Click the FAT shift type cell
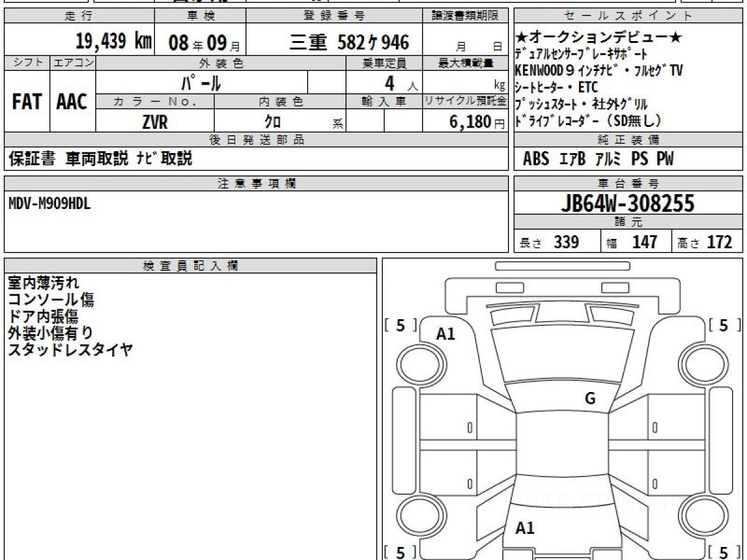This screenshot has height=560, width=747. coord(27,102)
